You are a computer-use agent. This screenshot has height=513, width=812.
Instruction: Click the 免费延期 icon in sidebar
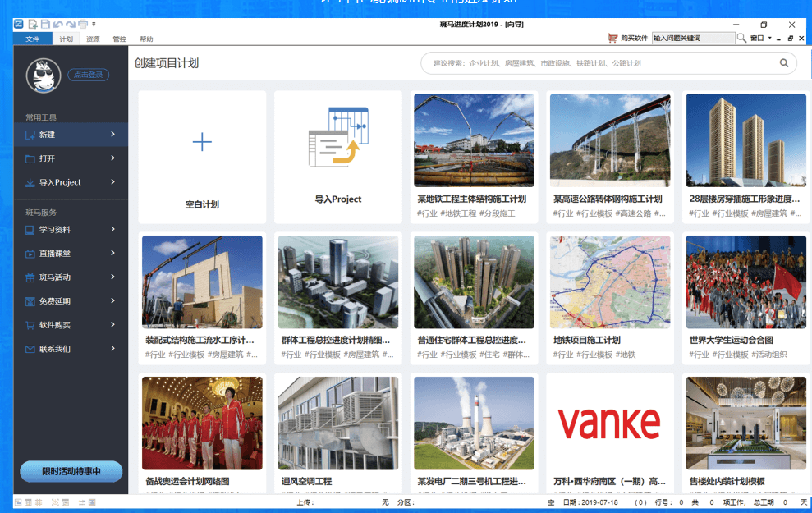pyautogui.click(x=30, y=301)
